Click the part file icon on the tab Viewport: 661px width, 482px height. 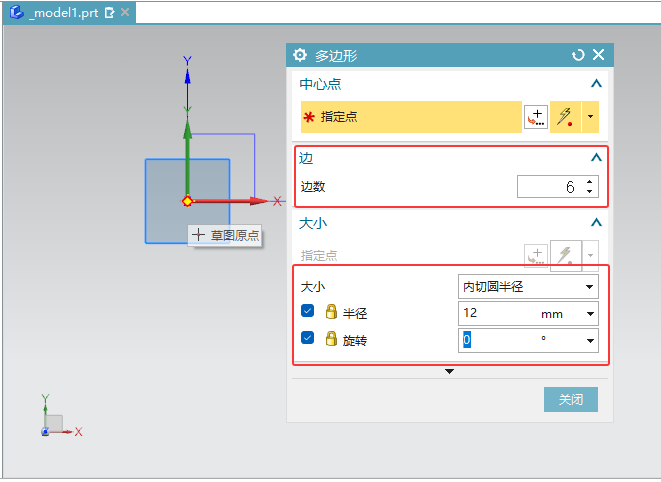click(17, 12)
